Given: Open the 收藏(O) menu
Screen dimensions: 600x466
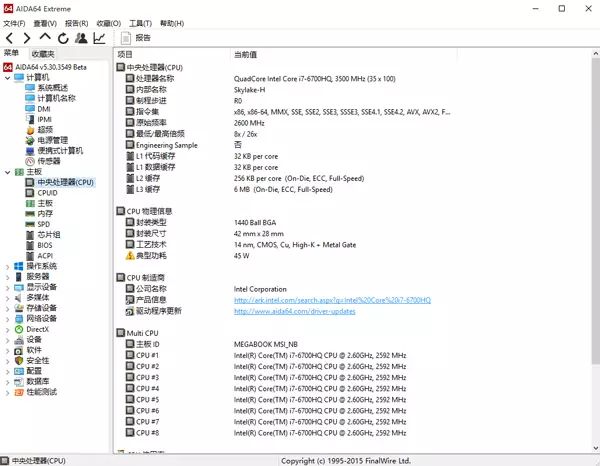Looking at the screenshot, I should click(109, 23).
